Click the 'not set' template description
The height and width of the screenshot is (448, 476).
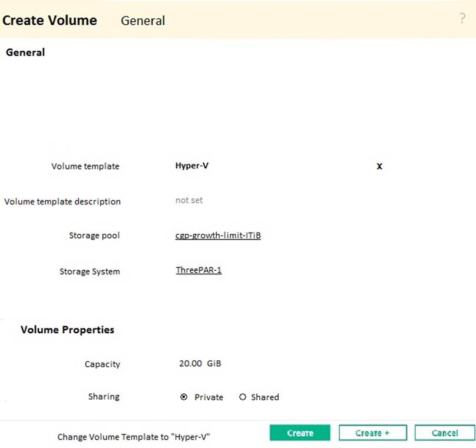tap(189, 200)
